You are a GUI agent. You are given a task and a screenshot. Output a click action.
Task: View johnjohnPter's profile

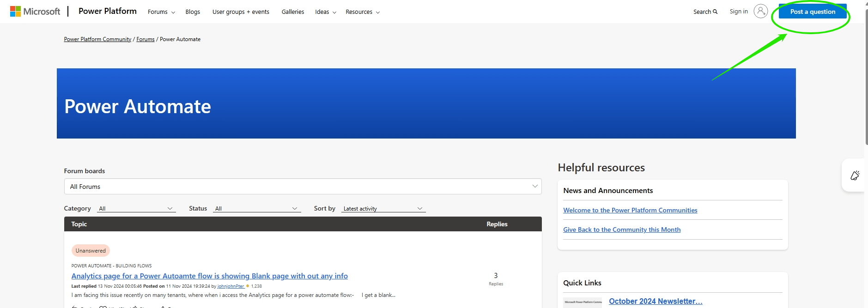(x=231, y=286)
